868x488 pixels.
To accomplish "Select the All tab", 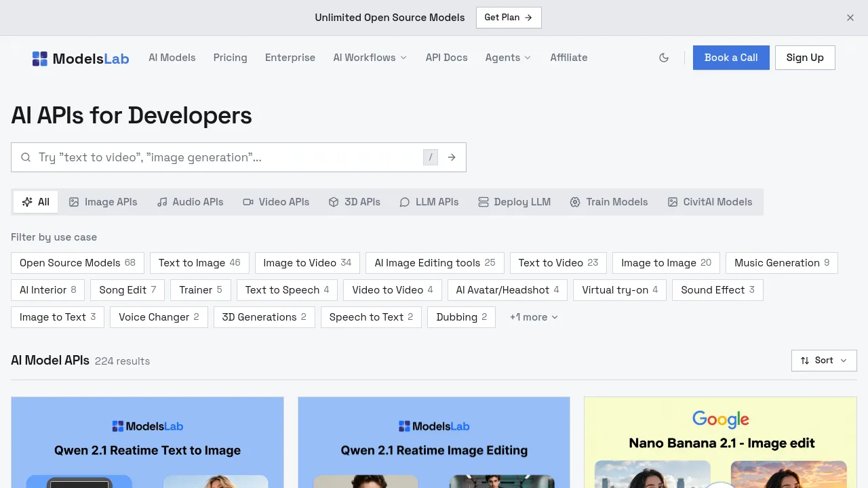I will 36,202.
